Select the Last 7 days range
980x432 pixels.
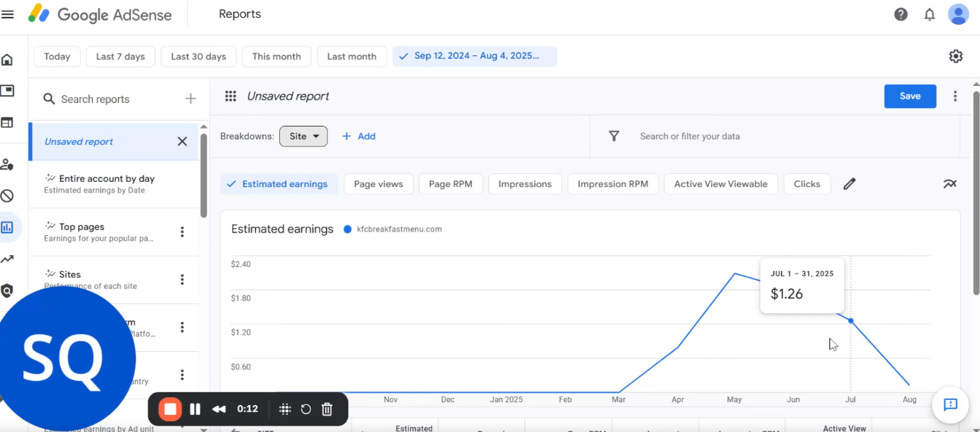coord(120,56)
